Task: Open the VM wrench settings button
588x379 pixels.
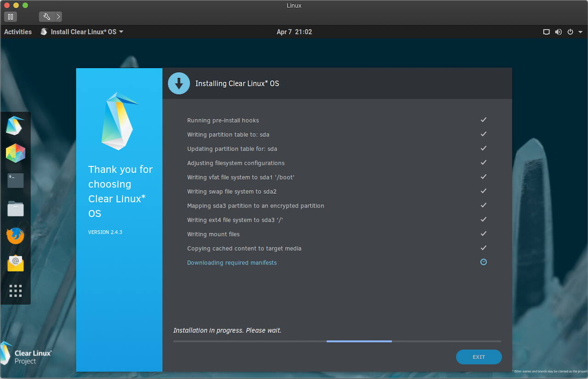Action: pyautogui.click(x=47, y=17)
